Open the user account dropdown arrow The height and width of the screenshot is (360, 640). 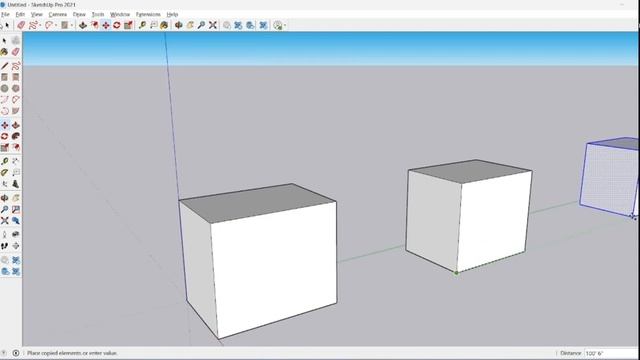[x=285, y=26]
